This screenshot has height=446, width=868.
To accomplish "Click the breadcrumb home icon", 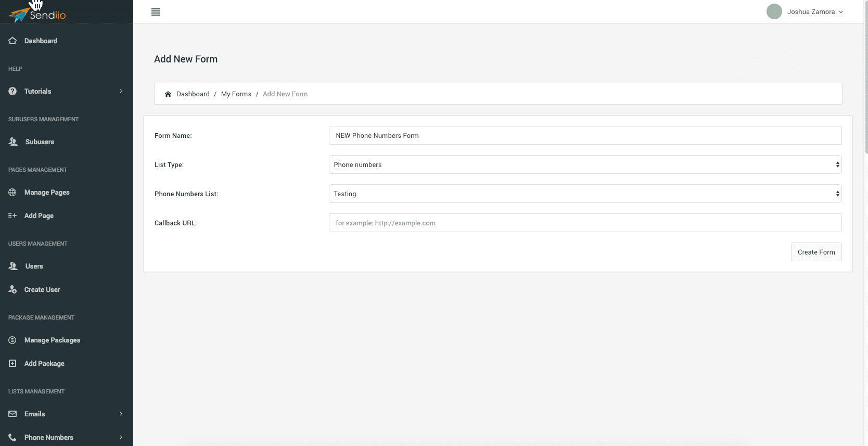I will coord(168,94).
